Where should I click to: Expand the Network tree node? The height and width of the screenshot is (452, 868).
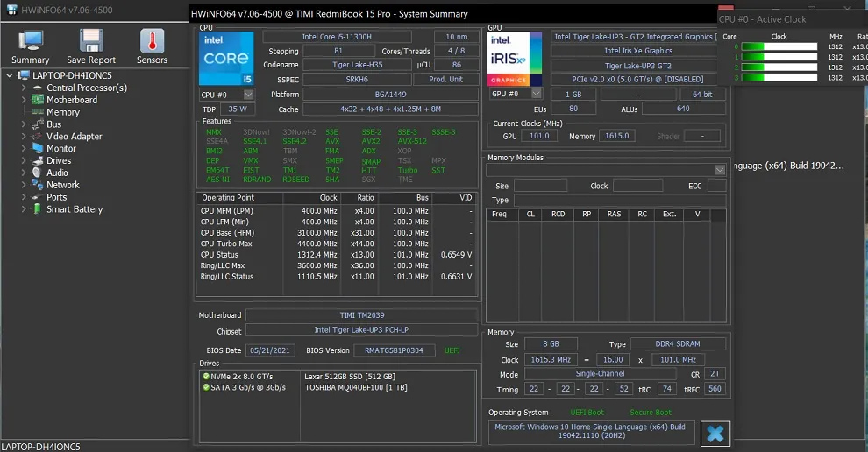pos(24,185)
